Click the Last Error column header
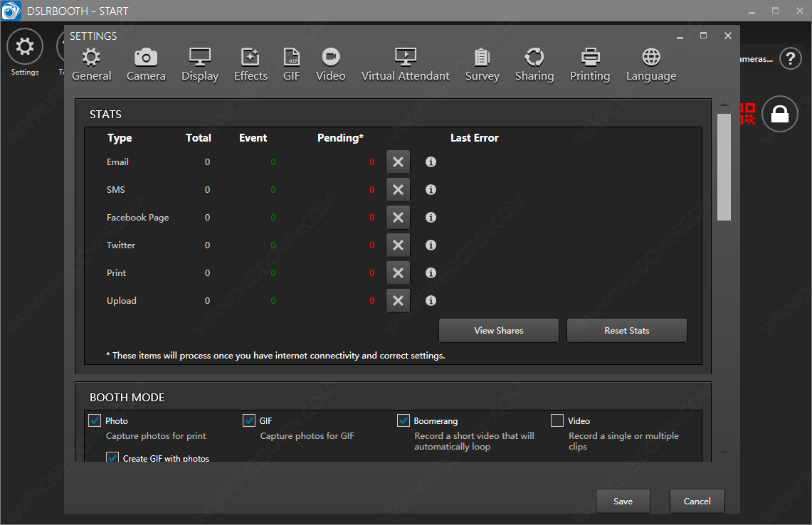The width and height of the screenshot is (812, 525). 475,138
